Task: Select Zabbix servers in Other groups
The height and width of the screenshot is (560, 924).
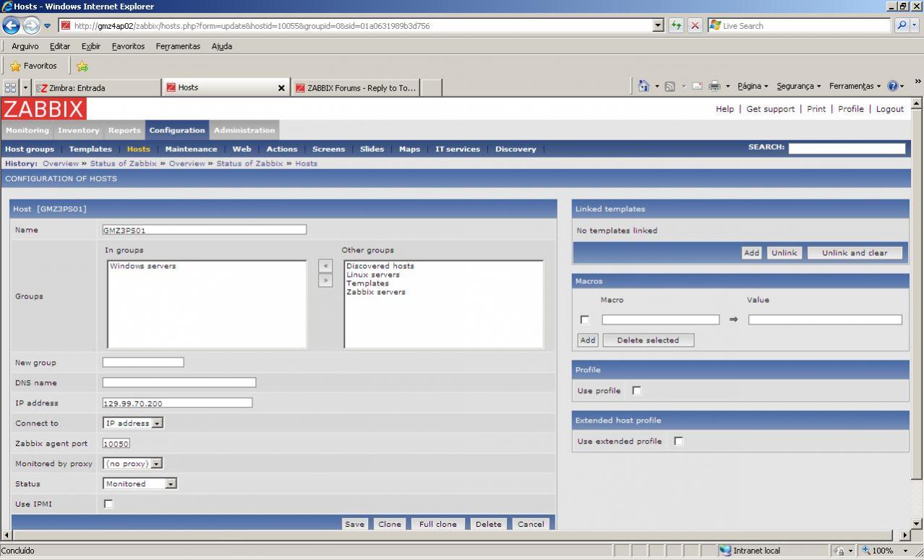Action: 376,292
